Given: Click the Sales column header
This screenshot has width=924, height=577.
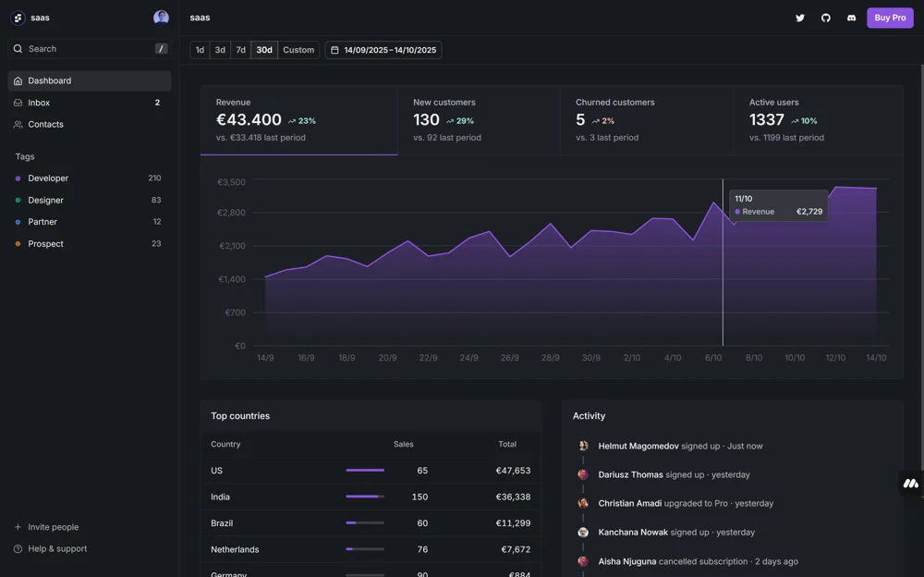Looking at the screenshot, I should [404, 444].
